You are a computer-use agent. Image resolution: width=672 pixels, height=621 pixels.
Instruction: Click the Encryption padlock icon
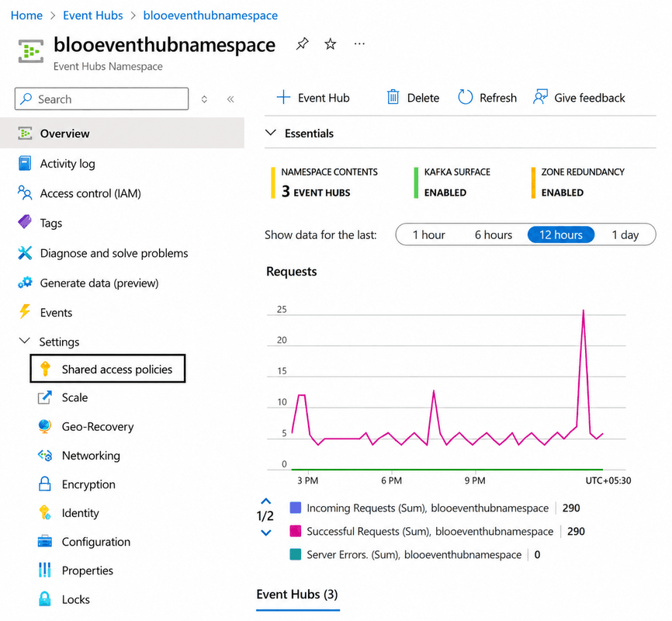tap(45, 484)
